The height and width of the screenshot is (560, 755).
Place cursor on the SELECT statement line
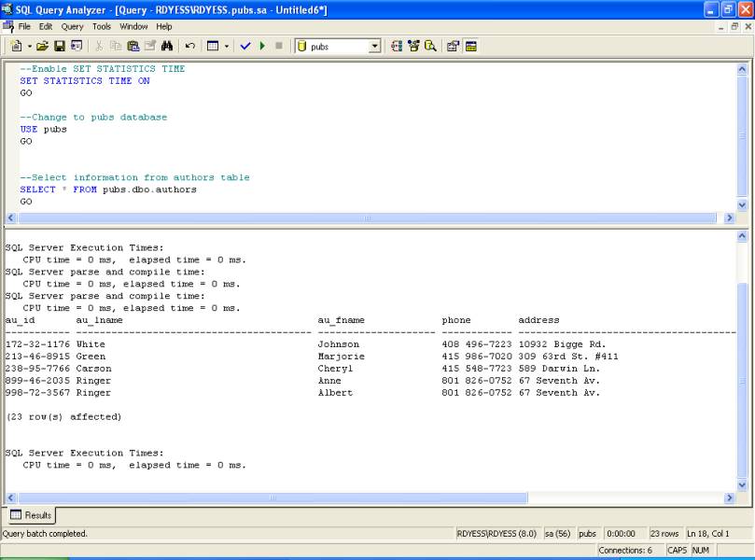[x=108, y=189]
